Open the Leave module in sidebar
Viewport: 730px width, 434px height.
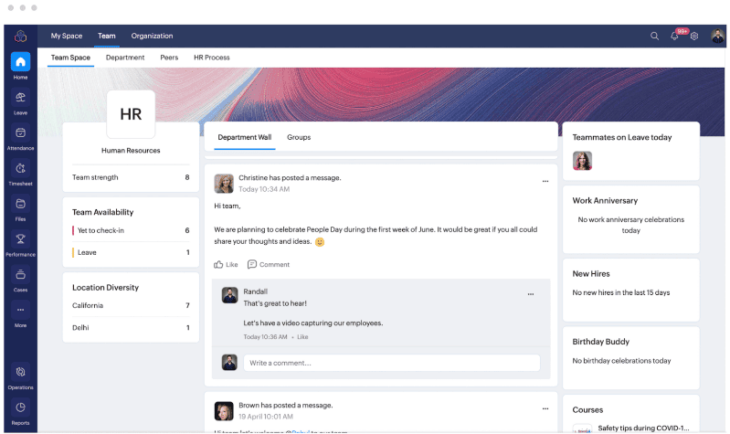20,98
